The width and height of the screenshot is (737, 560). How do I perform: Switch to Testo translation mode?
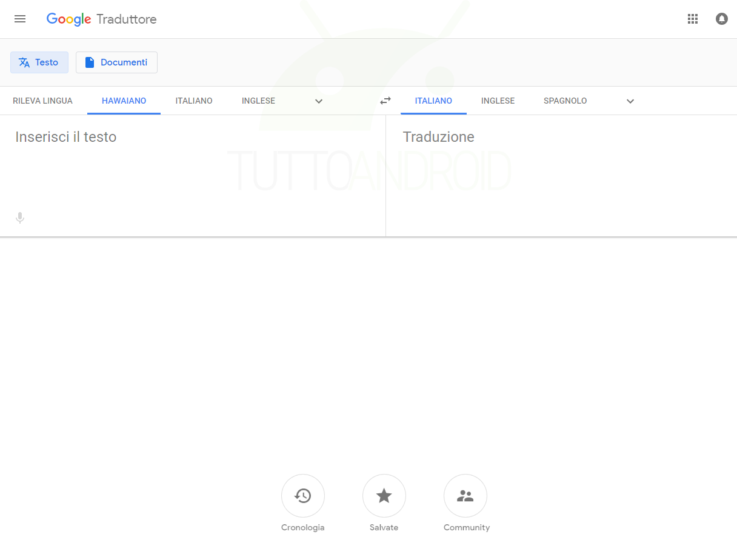coord(39,62)
